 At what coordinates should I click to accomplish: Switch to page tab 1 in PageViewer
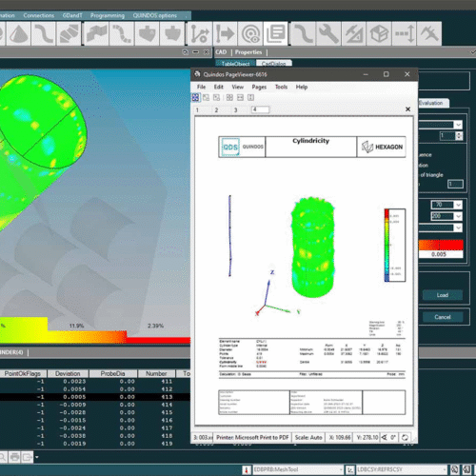tap(197, 109)
